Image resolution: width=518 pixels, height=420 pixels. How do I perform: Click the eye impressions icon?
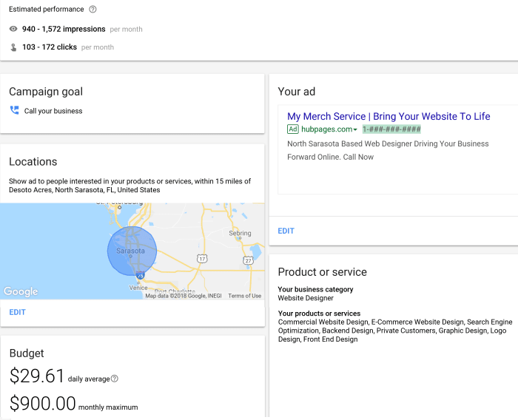pos(13,29)
